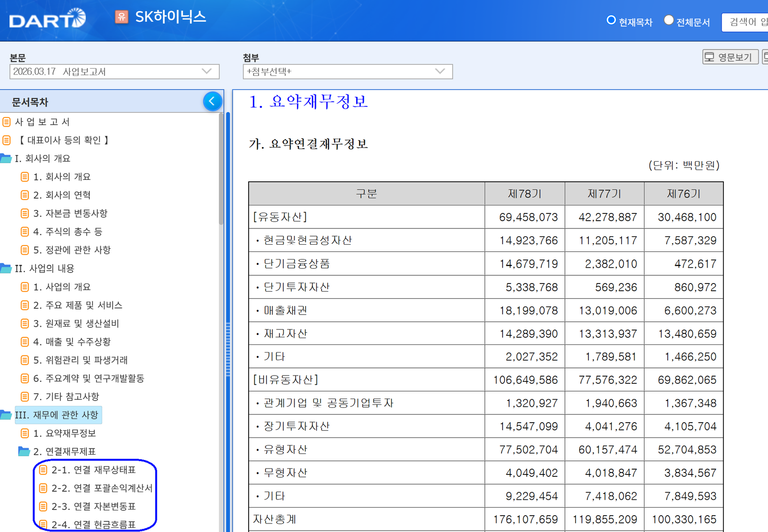Open 2-2. 연결 포괄손익계산서 in the tree

(102, 488)
